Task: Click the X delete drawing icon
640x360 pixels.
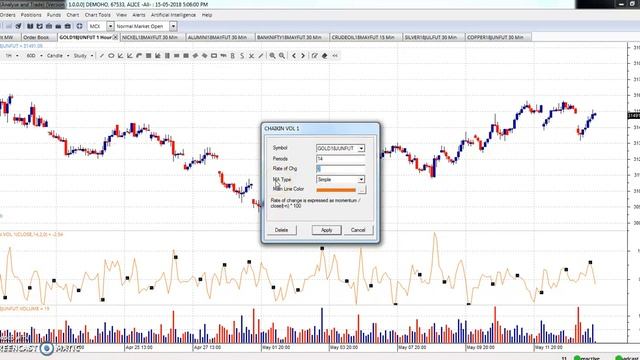Action: [x=251, y=56]
